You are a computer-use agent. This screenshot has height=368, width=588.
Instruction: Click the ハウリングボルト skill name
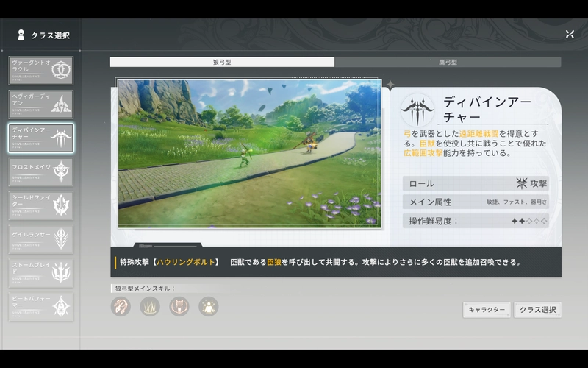186,262
